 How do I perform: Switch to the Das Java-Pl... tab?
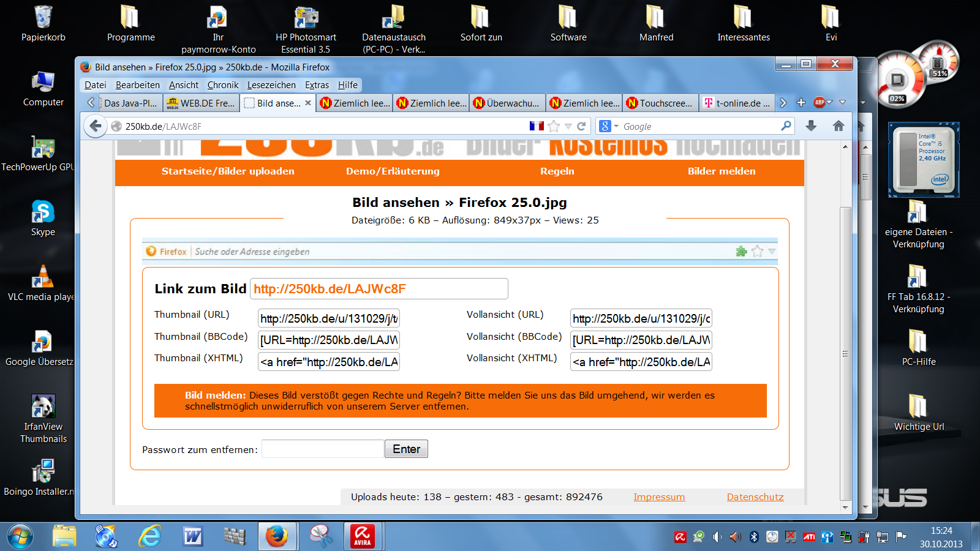coord(130,103)
